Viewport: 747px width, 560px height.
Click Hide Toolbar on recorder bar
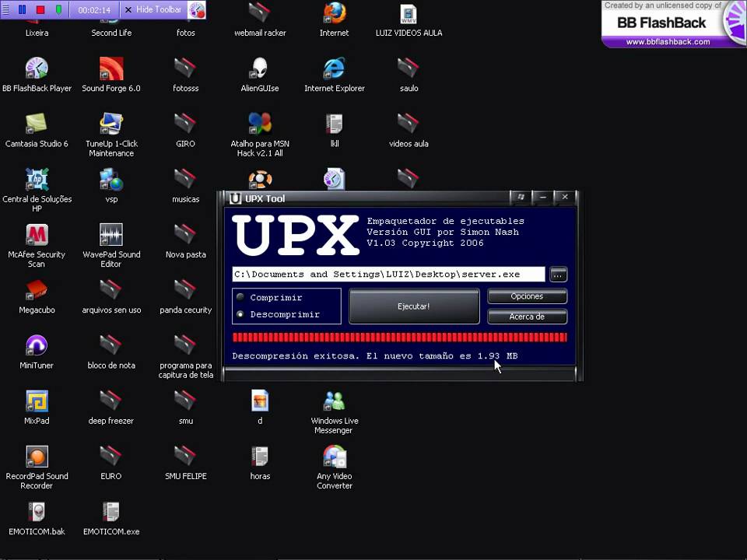(x=153, y=9)
